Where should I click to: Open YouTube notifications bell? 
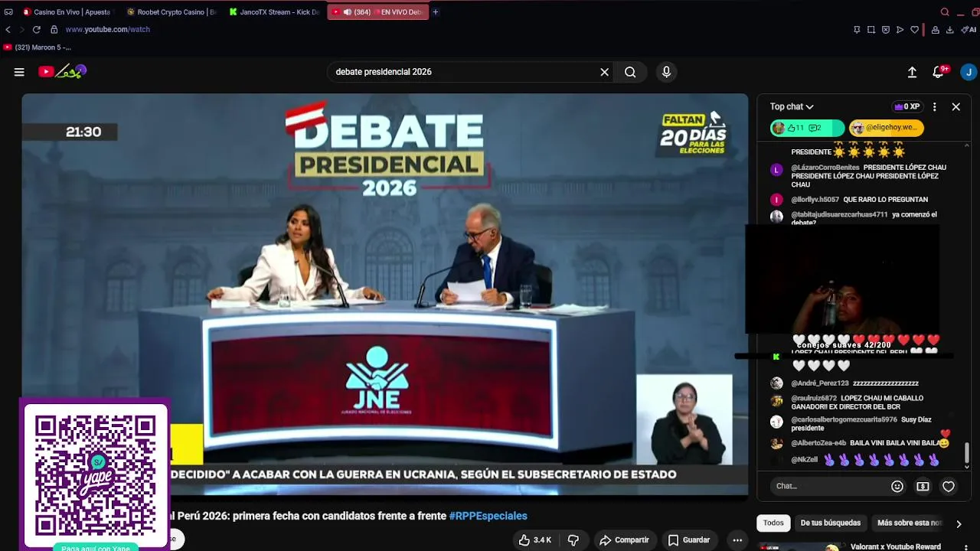(939, 72)
